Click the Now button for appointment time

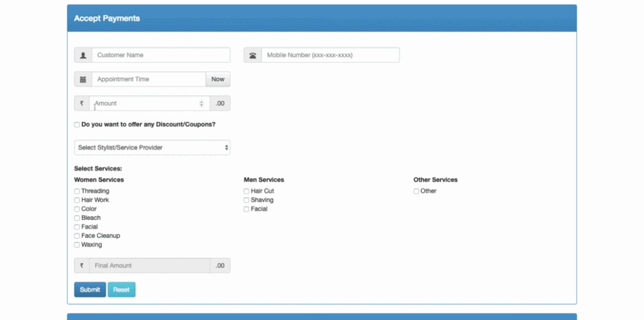(218, 79)
